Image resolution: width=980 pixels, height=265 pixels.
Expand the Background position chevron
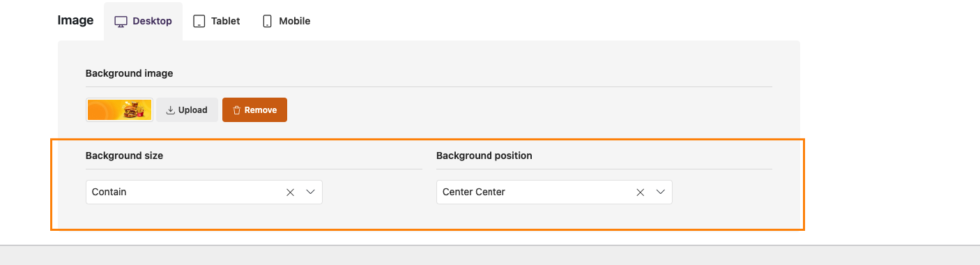[x=661, y=192]
